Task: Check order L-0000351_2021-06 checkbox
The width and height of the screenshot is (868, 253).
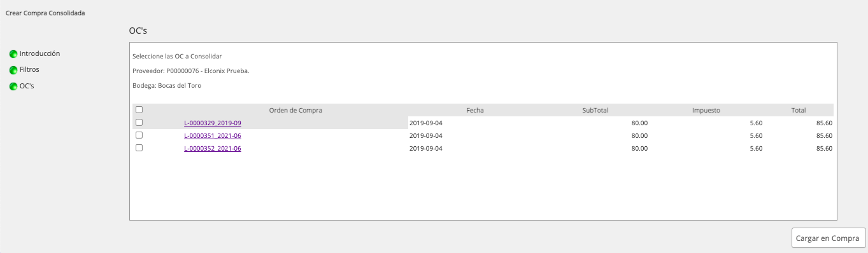Action: coord(139,135)
